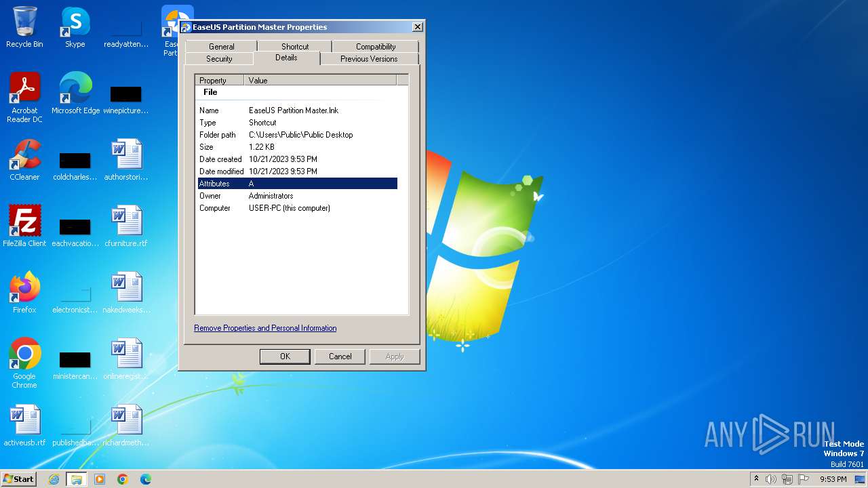Open Internet Explorer from the taskbar
The height and width of the screenshot is (488, 868).
pyautogui.click(x=54, y=479)
